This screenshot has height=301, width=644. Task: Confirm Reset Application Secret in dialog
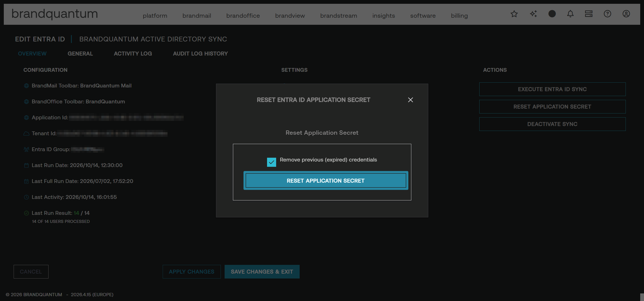tap(326, 181)
